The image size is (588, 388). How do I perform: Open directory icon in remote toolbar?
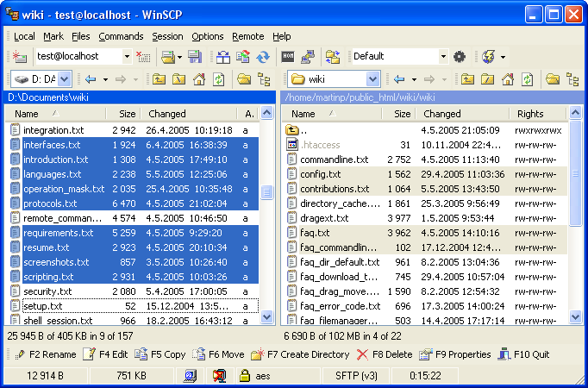pyautogui.click(x=553, y=79)
